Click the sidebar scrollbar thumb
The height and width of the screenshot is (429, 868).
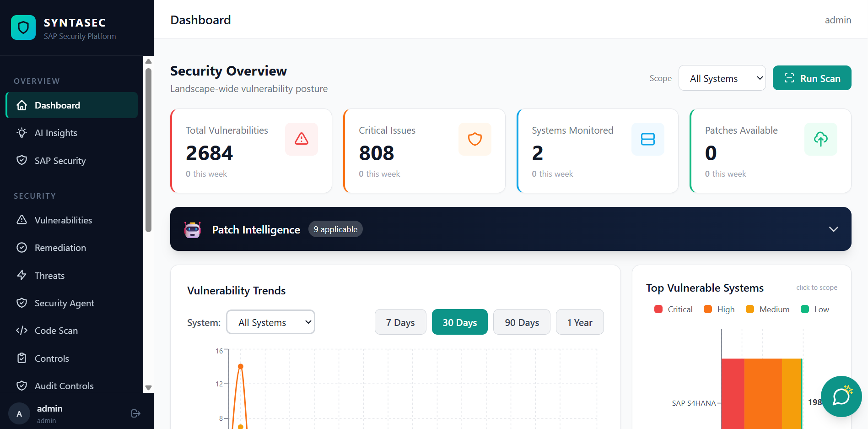148,150
